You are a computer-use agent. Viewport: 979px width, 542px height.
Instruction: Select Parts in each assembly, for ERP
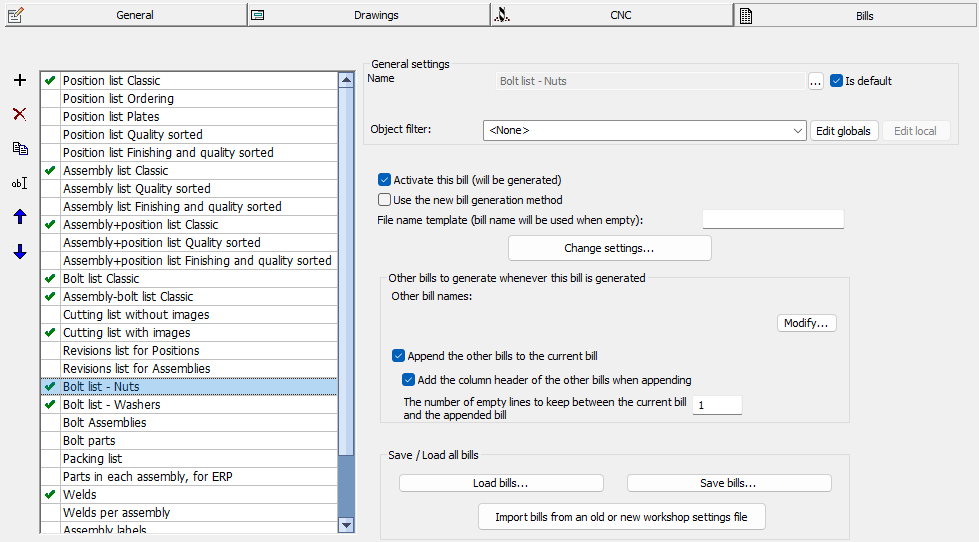189,476
